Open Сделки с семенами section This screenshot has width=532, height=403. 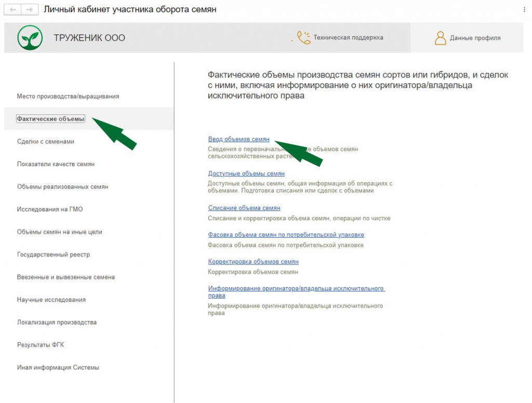[46, 141]
